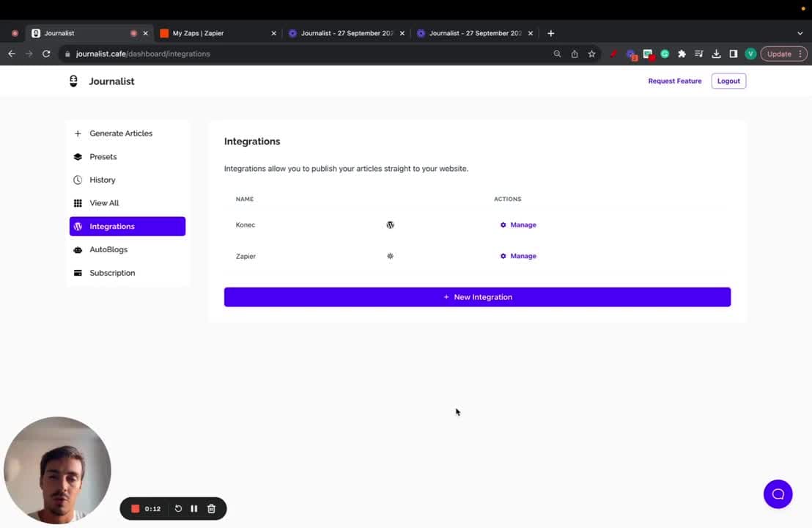Open the Update menu's three-dot options
This screenshot has width=812, height=528.
[801, 54]
